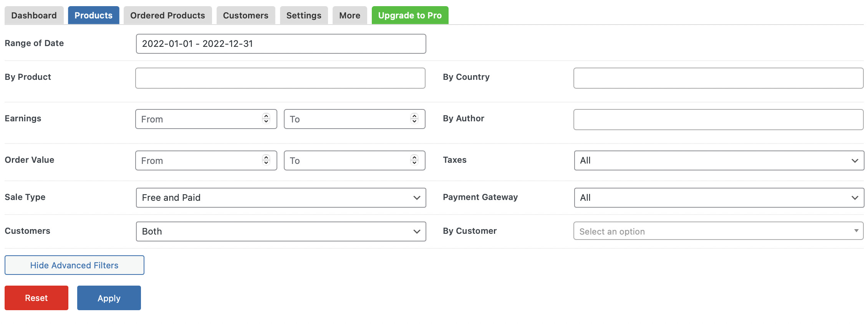Switch to Ordered Products tab

click(167, 15)
